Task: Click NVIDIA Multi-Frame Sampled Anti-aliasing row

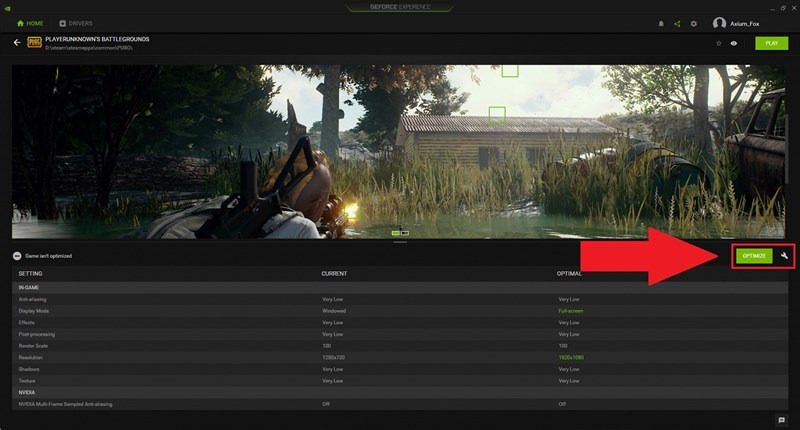Action: 399,404
